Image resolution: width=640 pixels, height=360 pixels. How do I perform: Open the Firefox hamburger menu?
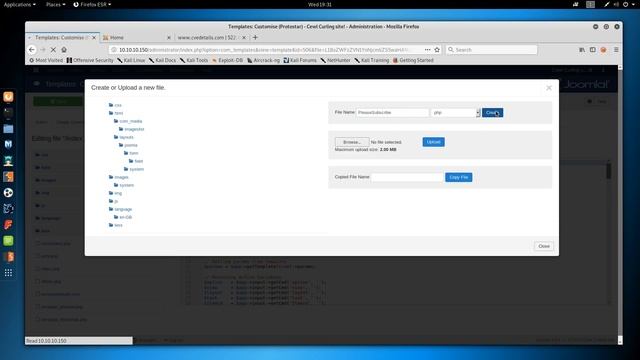coord(616,49)
